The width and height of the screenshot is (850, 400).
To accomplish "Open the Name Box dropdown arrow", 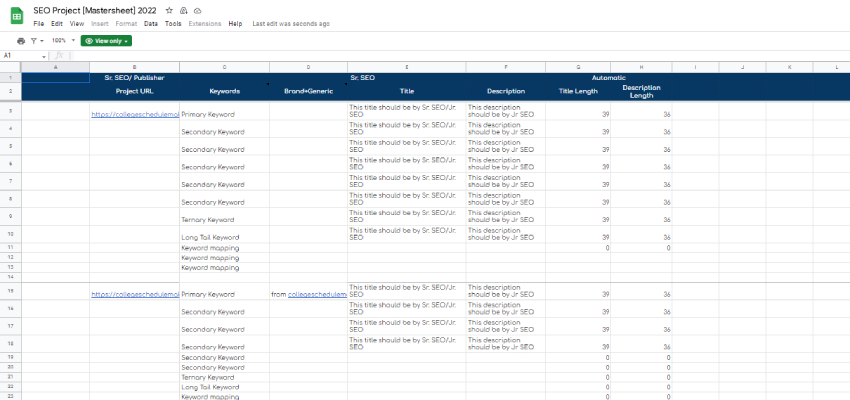I will tap(44, 56).
